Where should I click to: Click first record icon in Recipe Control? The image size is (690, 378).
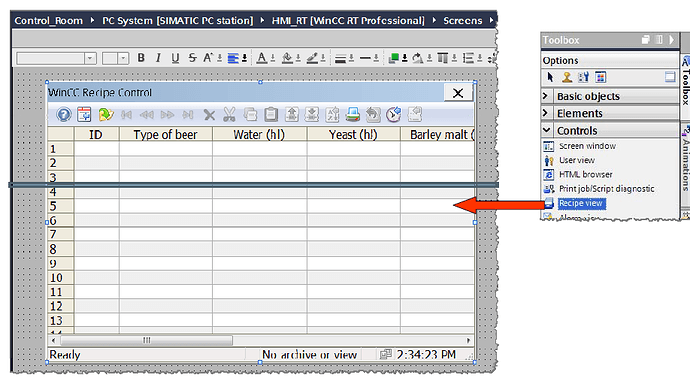point(126,115)
